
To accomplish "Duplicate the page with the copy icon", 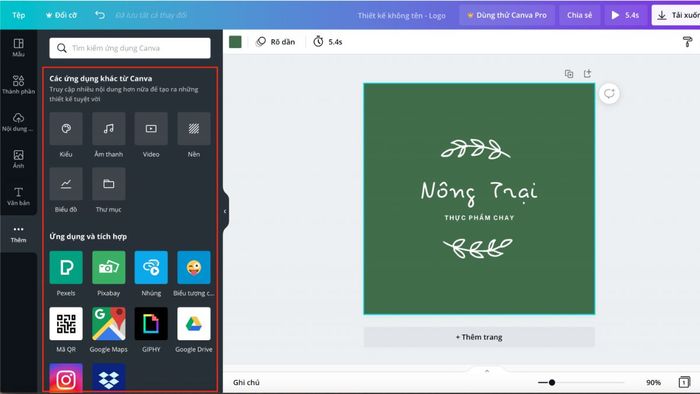I will 569,74.
